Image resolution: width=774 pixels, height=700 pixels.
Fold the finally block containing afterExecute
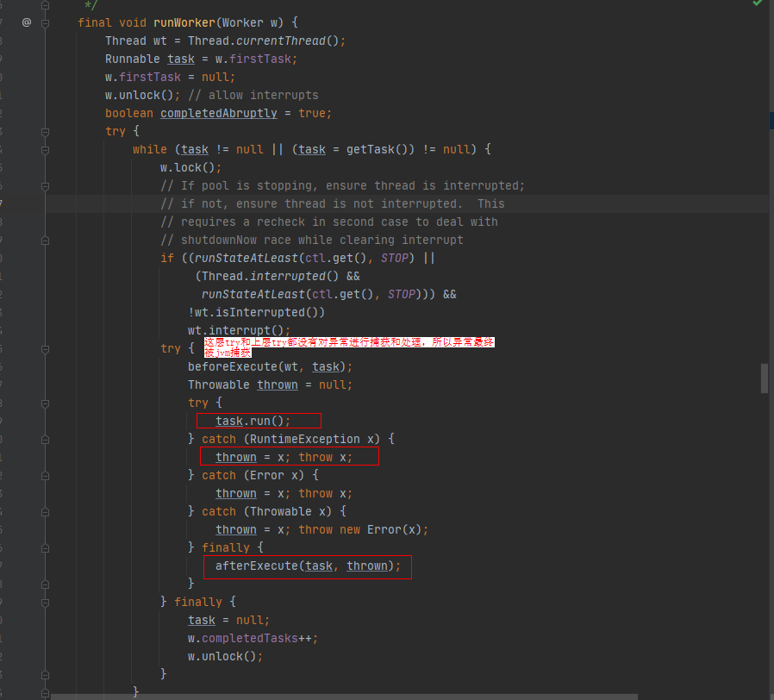point(45,548)
